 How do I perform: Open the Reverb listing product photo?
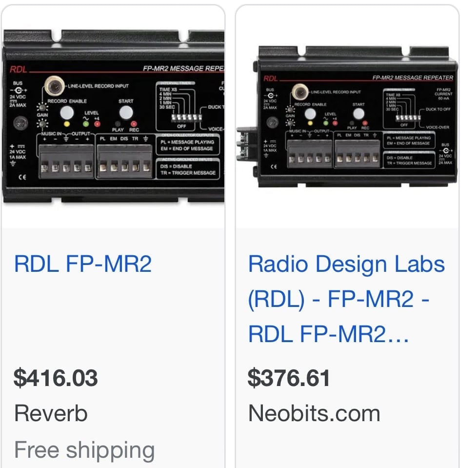point(113,116)
